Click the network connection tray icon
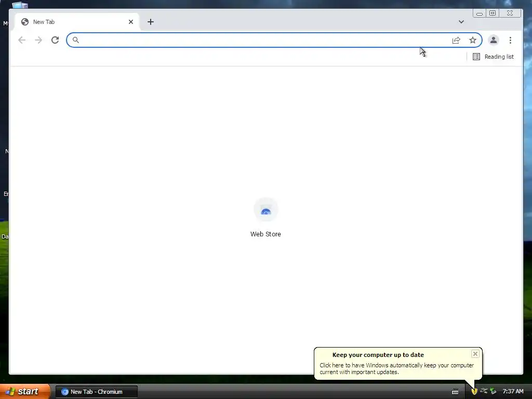Screen dimensions: 532x399 [x=484, y=391]
